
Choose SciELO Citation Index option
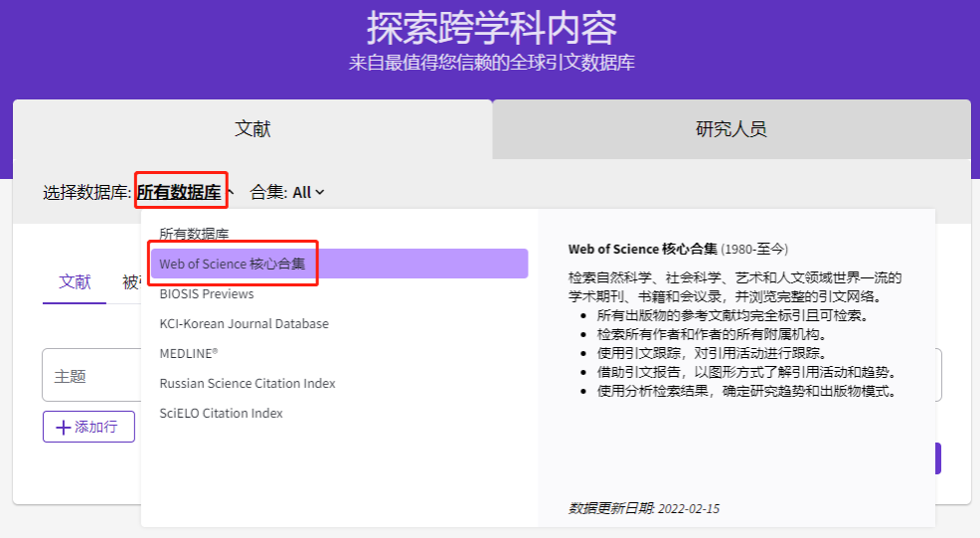[221, 413]
